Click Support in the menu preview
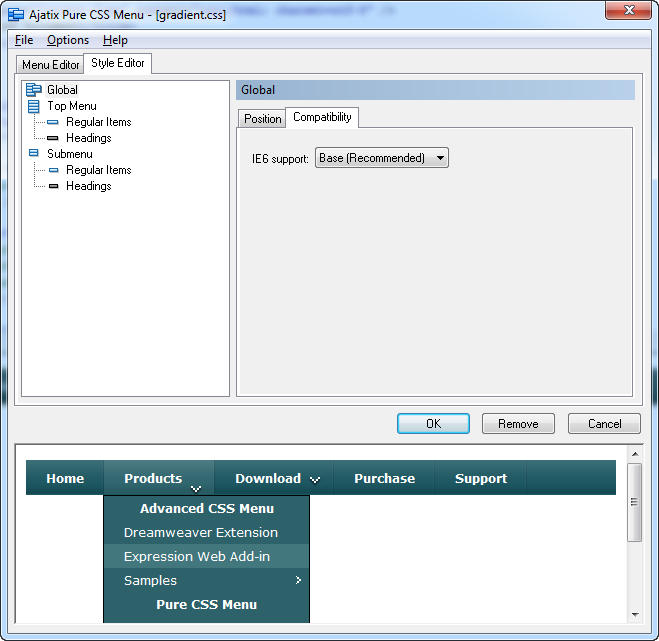 [x=481, y=478]
